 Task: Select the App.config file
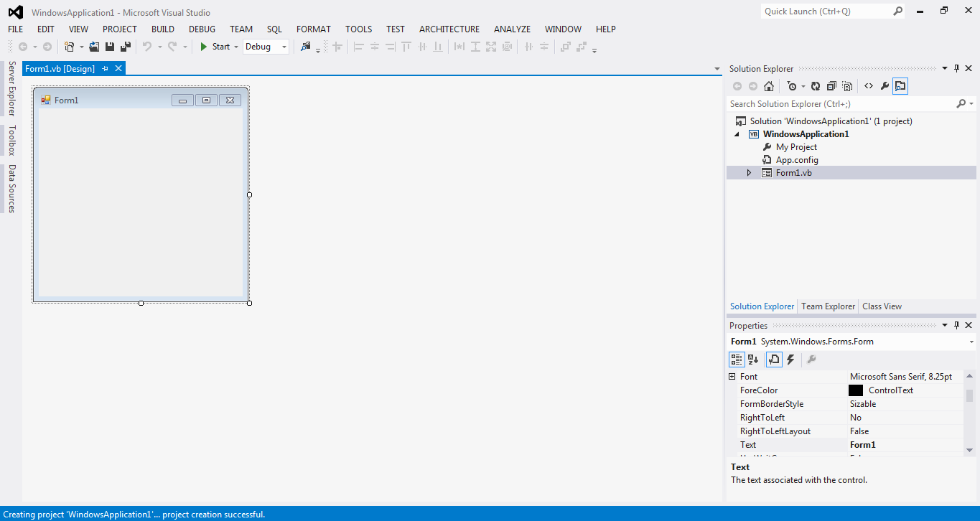pyautogui.click(x=797, y=160)
